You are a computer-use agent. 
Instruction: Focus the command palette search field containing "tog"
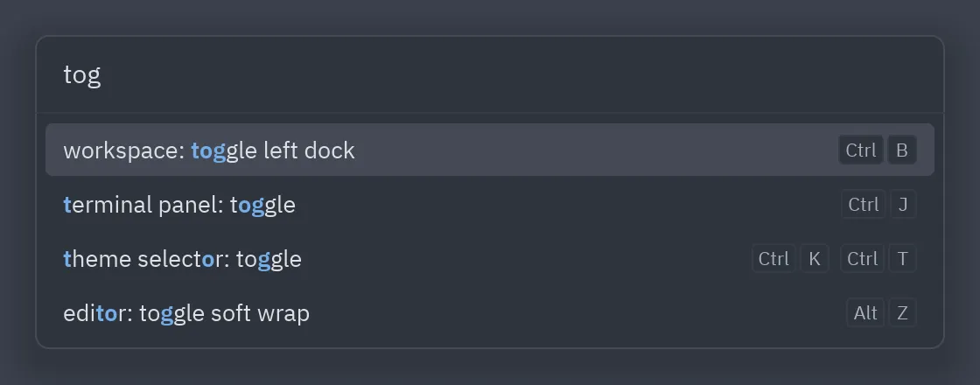[x=490, y=75]
